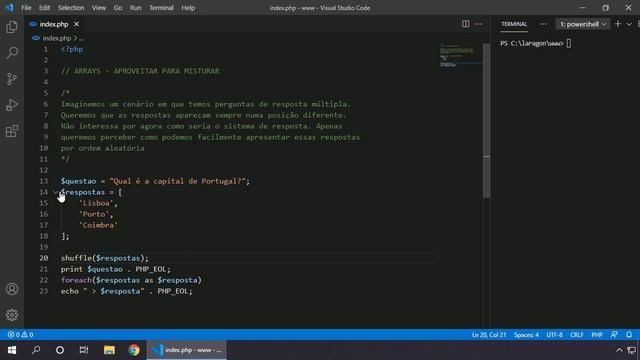The width and height of the screenshot is (640, 360).
Task: Open the Help menu
Action: (x=188, y=8)
